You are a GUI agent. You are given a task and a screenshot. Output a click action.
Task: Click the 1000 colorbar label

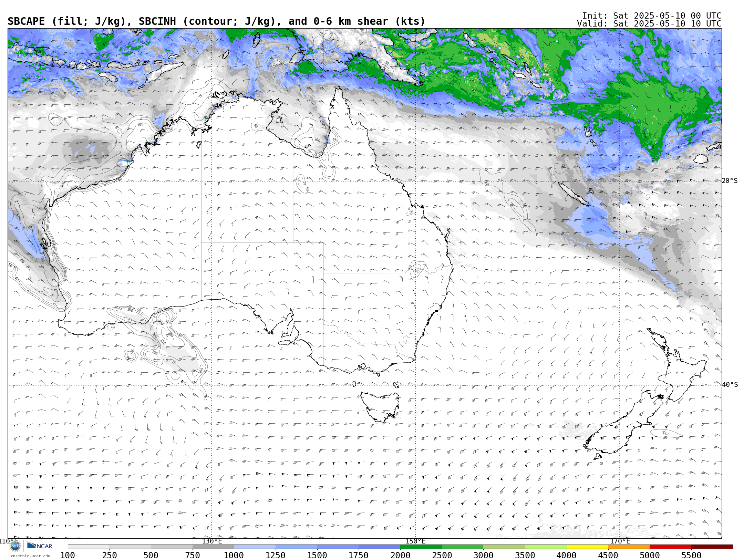tap(234, 555)
